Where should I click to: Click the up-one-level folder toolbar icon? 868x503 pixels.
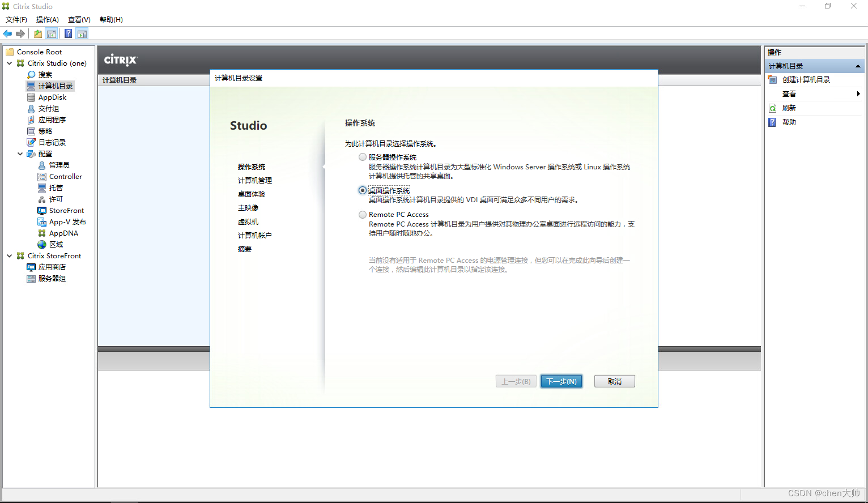pos(38,34)
